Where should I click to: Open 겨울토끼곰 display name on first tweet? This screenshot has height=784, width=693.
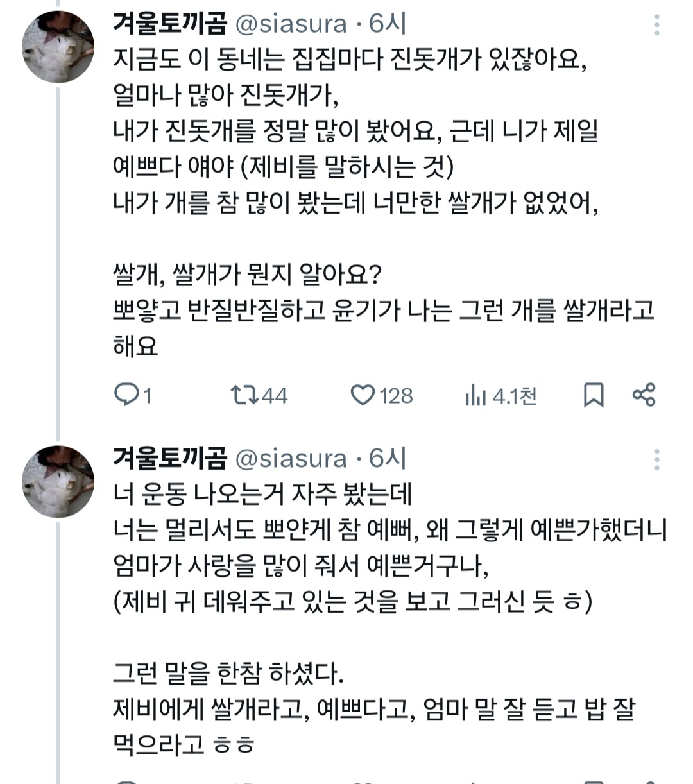coord(170,24)
